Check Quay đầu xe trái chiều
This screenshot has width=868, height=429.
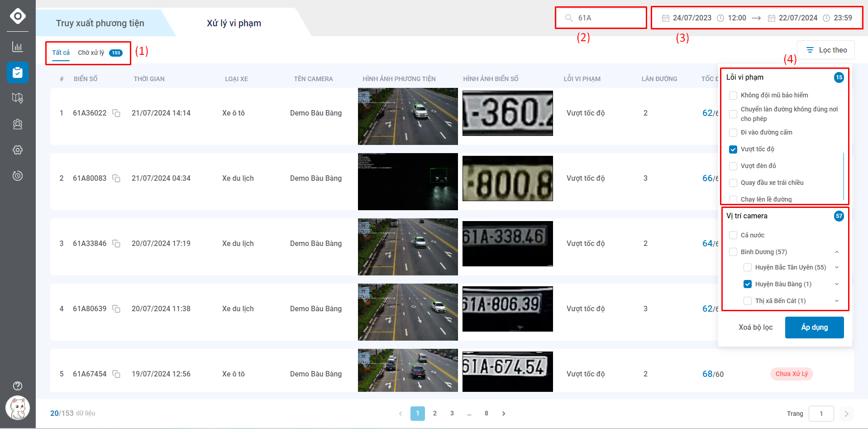tap(733, 183)
